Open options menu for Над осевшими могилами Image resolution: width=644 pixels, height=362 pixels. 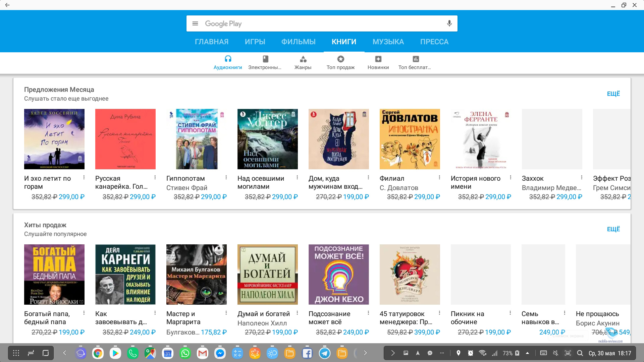click(297, 177)
